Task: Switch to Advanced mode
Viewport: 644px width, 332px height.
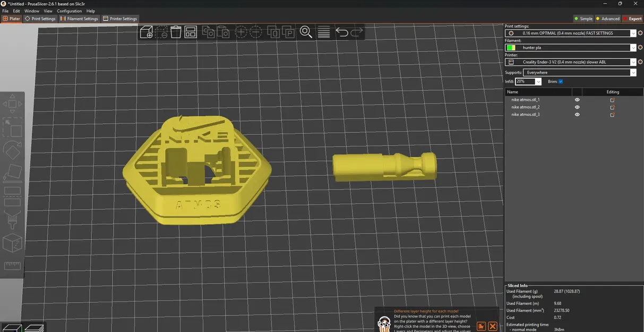Action: (x=607, y=19)
